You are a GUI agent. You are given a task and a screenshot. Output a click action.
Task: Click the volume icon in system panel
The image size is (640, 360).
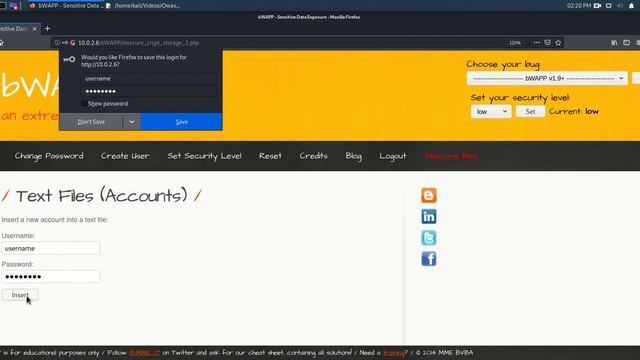point(620,6)
